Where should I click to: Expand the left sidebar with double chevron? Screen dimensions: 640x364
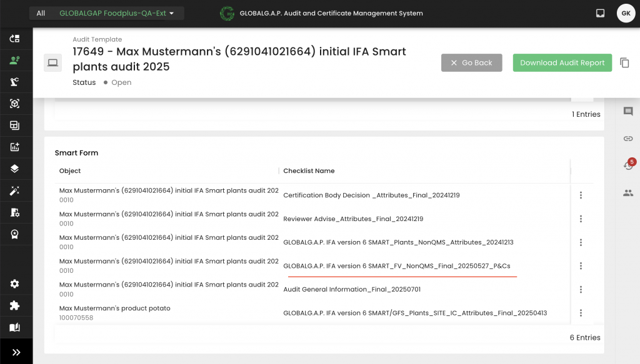[x=16, y=352]
